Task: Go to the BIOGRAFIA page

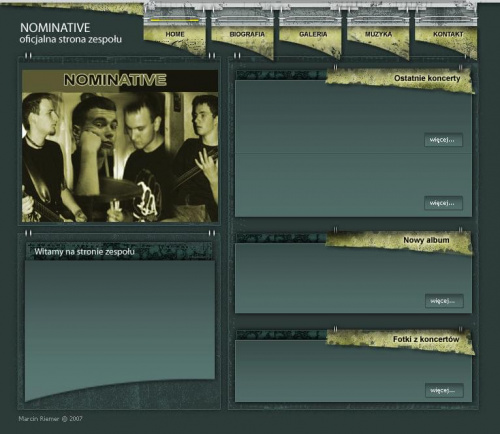Action: [247, 34]
